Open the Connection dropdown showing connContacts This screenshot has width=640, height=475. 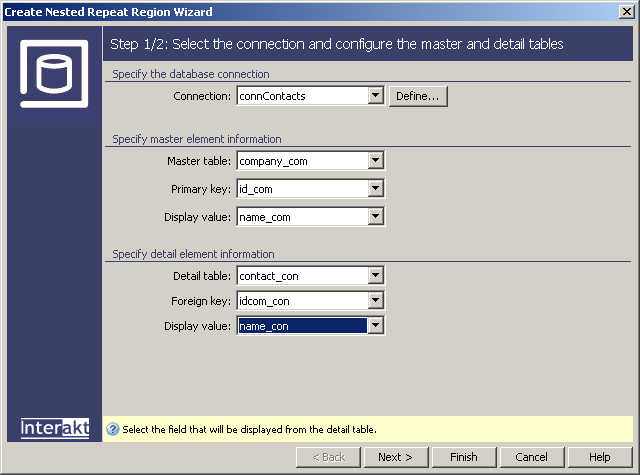pos(376,96)
